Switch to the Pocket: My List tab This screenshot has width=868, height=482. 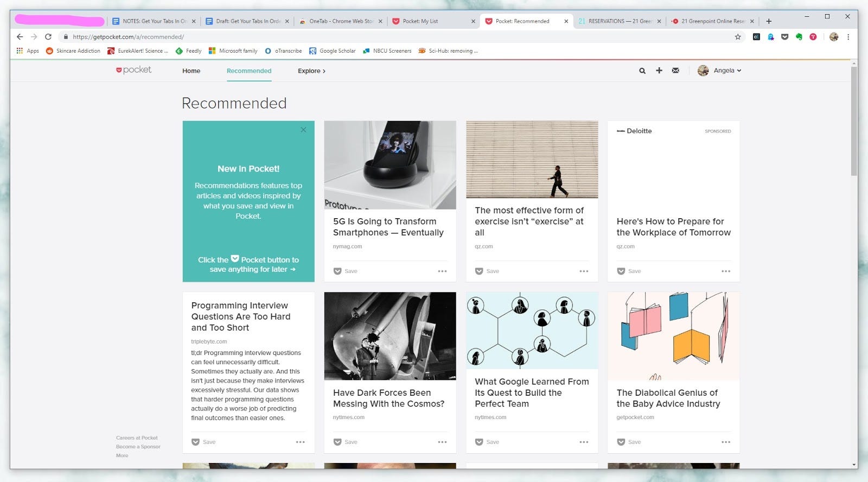(433, 21)
